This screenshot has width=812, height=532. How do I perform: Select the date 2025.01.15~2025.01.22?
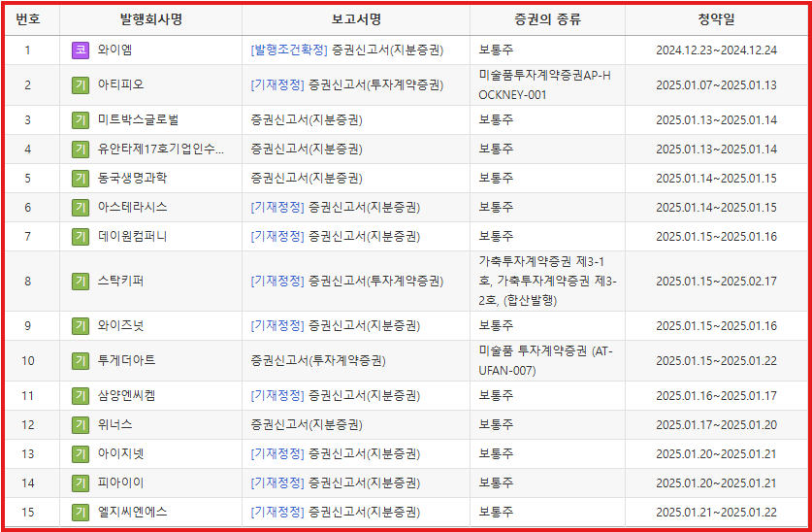click(x=716, y=360)
